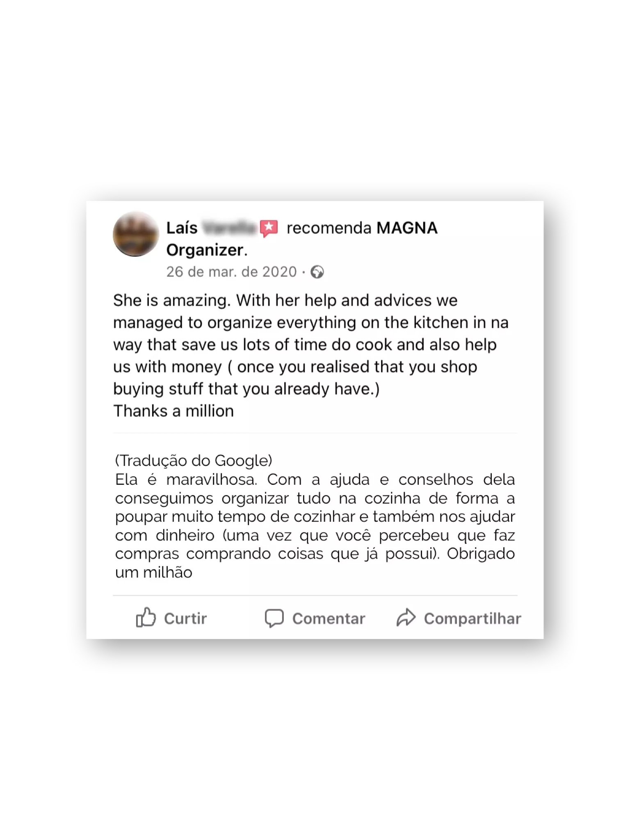Click the um milhão closing line
630x840 pixels.
coord(154,573)
